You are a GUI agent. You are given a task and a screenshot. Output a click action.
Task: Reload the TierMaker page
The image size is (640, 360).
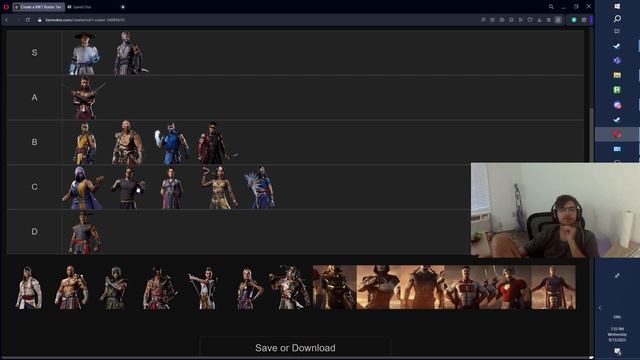tap(28, 20)
